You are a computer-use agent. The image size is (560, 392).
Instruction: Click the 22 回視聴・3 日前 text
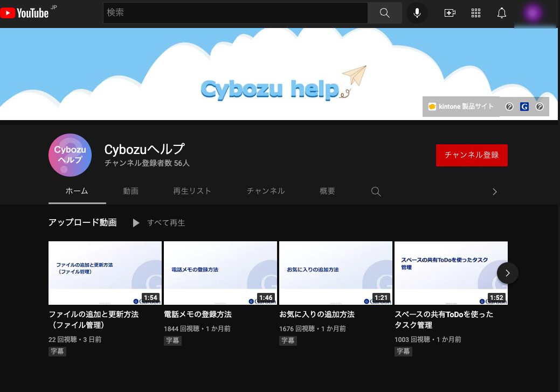point(75,339)
